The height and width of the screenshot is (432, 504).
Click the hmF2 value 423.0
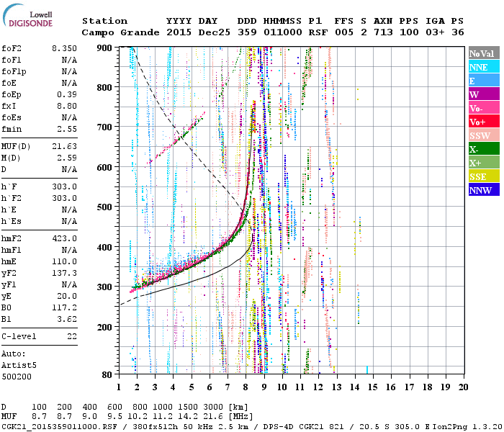[x=64, y=238]
